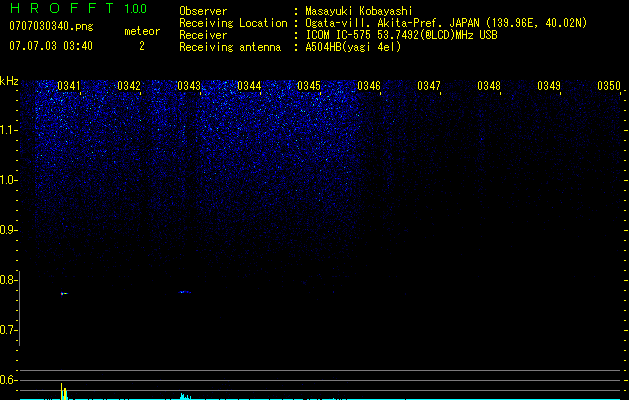Click the 0.8 kHz axis label

7,280
